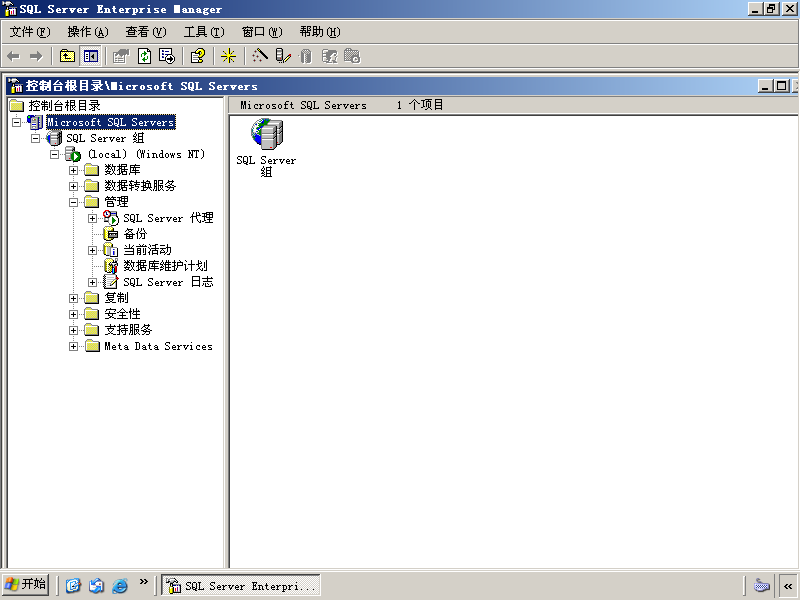Collapse the 管理 folder

pos(73,203)
